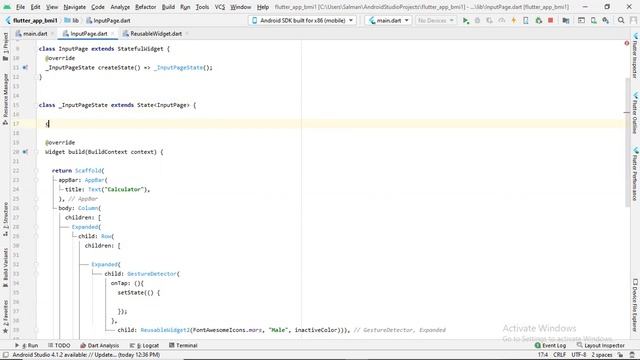Open the search everywhere magnifier icon
640x360 pixels.
[621, 20]
